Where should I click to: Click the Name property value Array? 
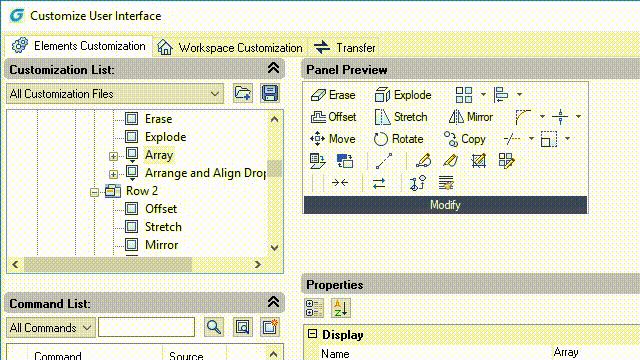click(x=566, y=352)
